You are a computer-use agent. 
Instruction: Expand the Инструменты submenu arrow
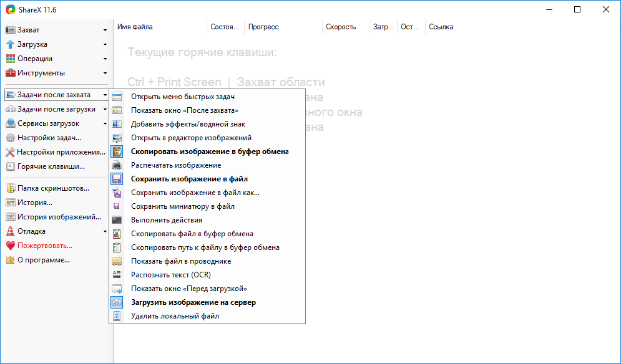tap(105, 73)
